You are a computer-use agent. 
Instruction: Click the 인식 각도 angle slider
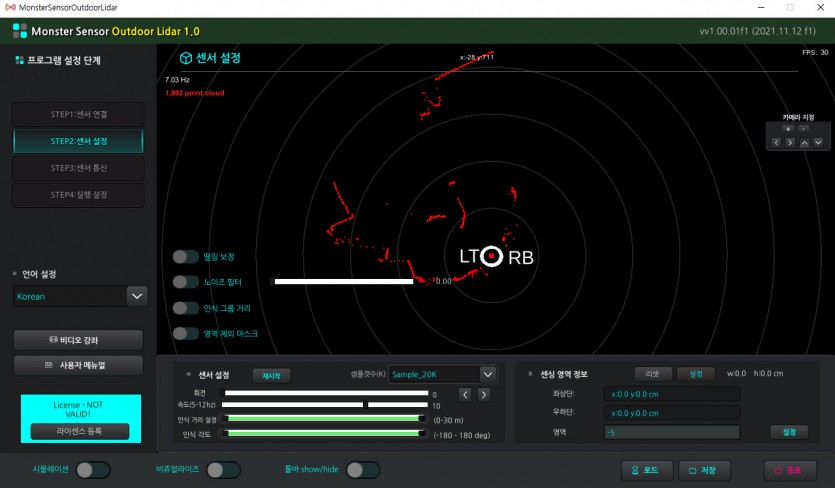coord(324,434)
